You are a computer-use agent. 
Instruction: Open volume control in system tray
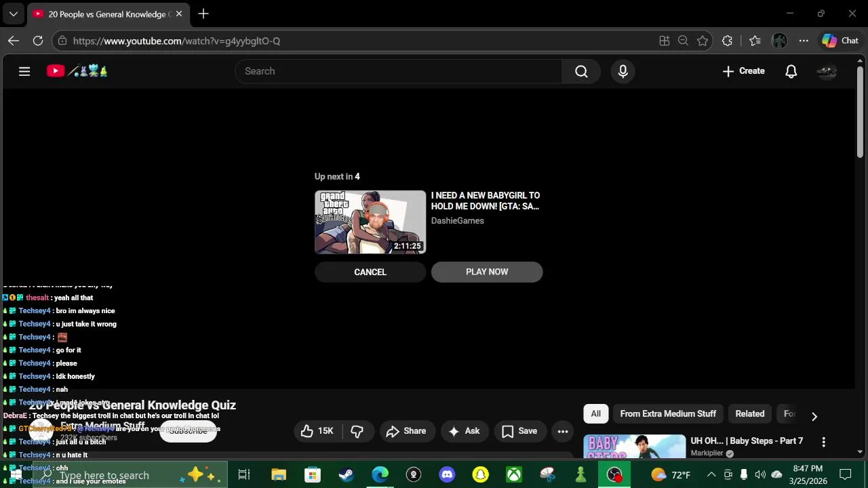click(760, 474)
